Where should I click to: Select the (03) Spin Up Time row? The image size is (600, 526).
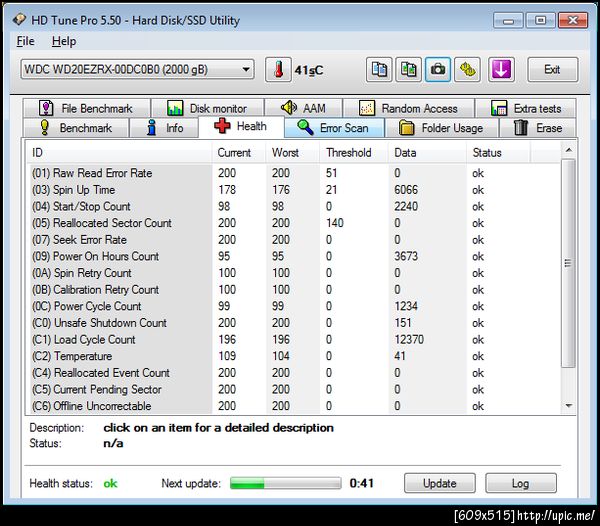pos(294,190)
